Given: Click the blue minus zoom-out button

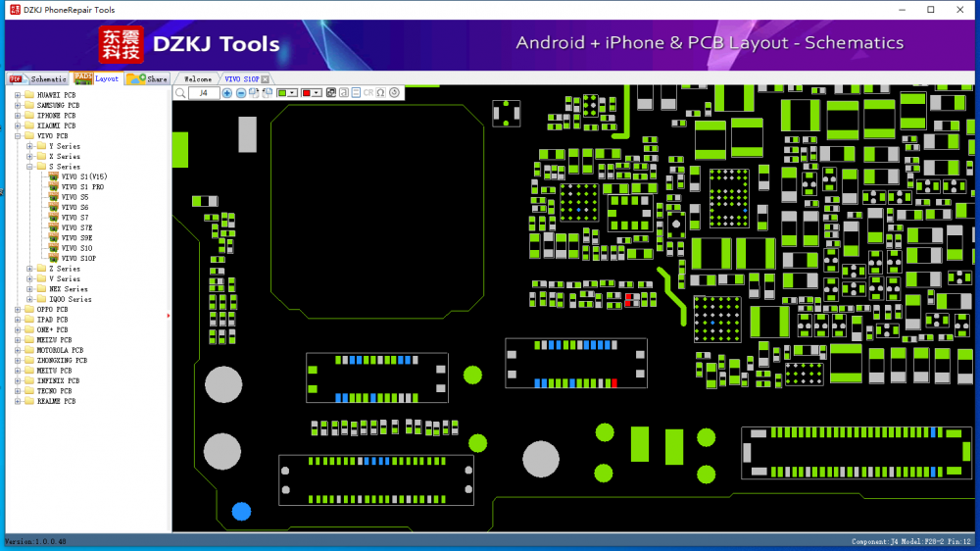Looking at the screenshot, I should pos(241,93).
